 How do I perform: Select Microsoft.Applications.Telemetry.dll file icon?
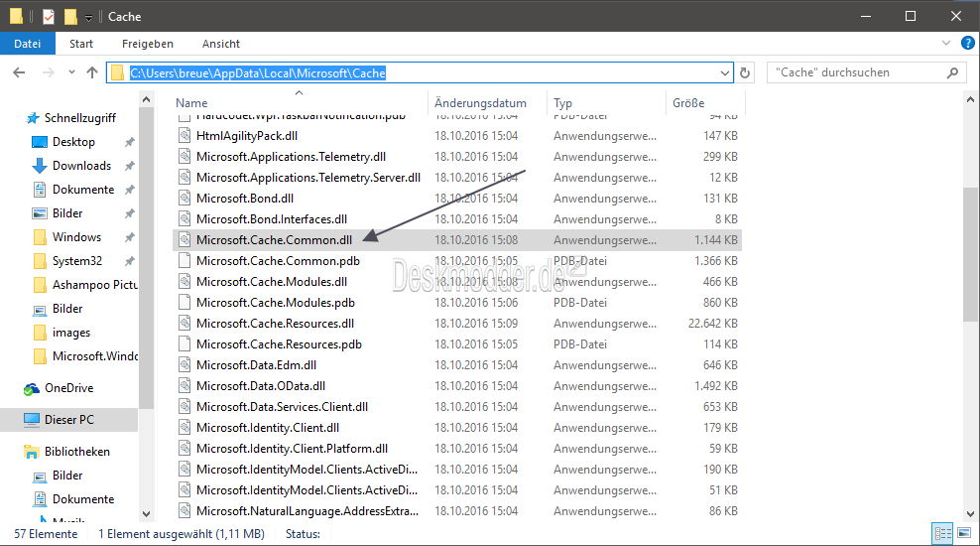[x=184, y=157]
